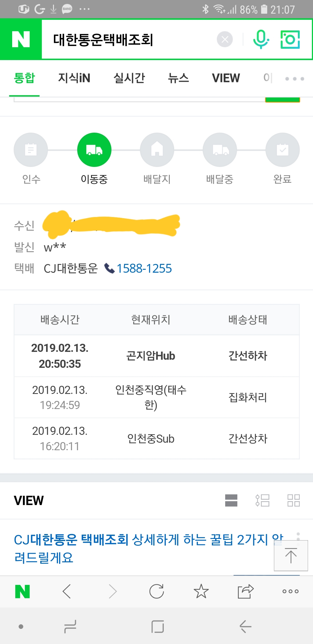Tap the green 이동중 truck status icon
The width and height of the screenshot is (313, 644).
click(x=94, y=150)
